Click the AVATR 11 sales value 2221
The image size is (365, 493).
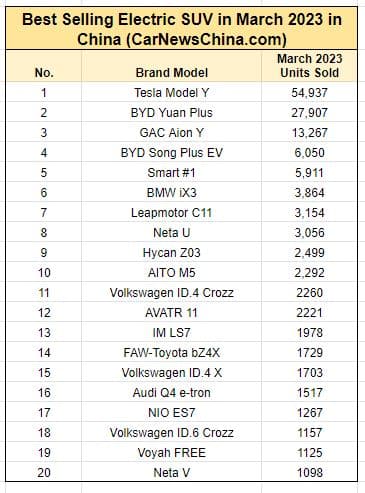[309, 312]
